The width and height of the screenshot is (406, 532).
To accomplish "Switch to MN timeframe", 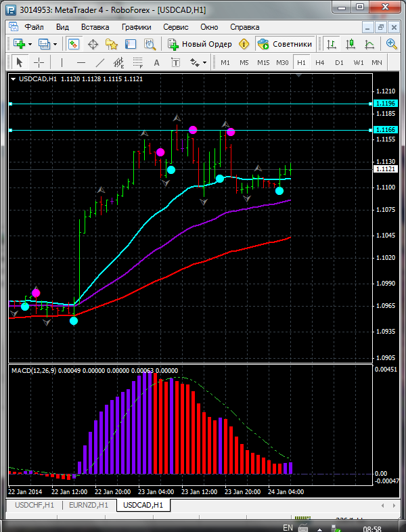I will pyautogui.click(x=377, y=62).
